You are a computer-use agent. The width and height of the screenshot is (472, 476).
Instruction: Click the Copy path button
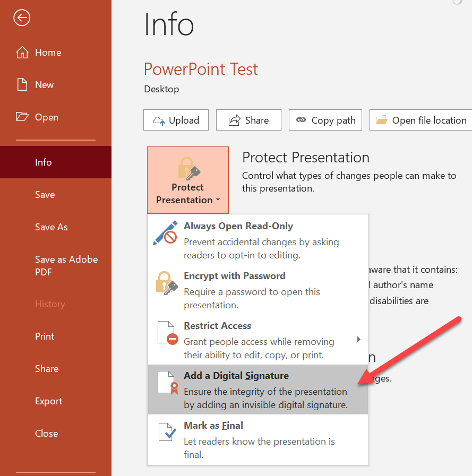pyautogui.click(x=325, y=120)
